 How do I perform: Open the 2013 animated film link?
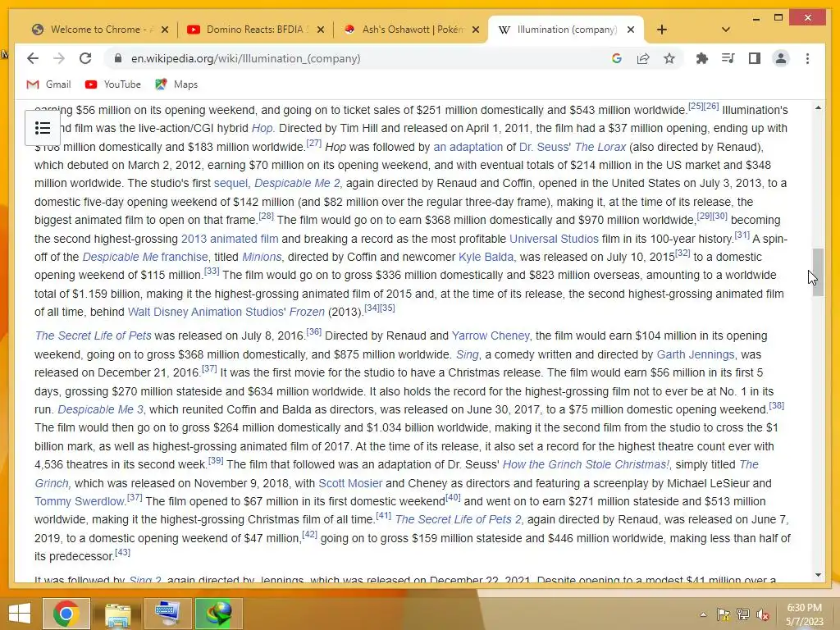pyautogui.click(x=230, y=239)
